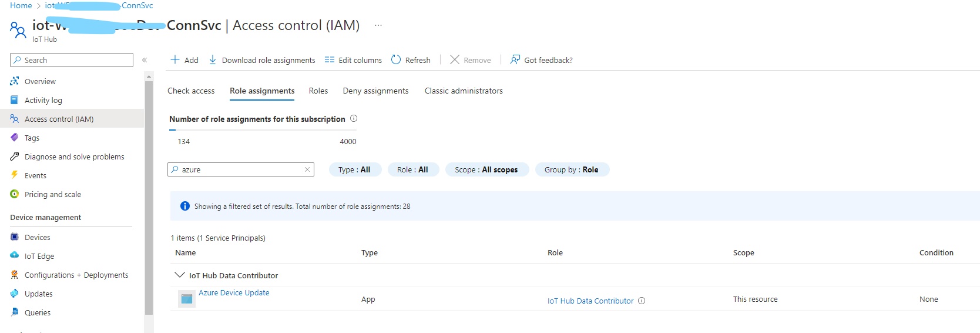Click the Edit columns button label
The image size is (980, 333).
click(x=360, y=60)
